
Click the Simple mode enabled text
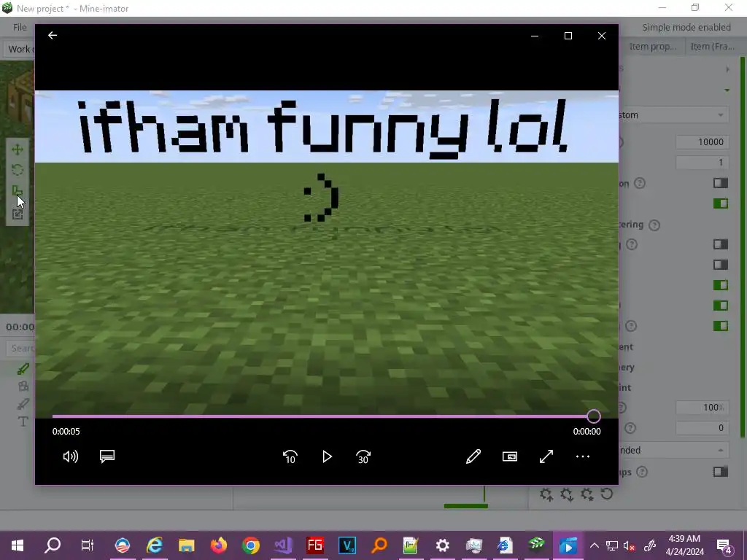pos(686,27)
